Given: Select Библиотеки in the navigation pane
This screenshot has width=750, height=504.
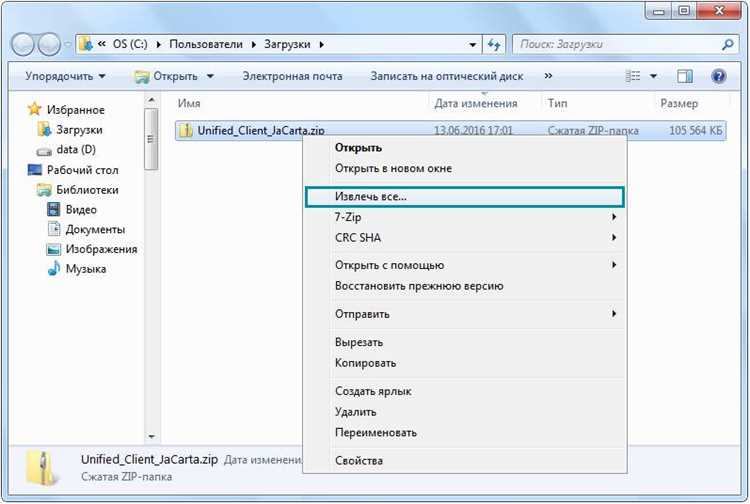Looking at the screenshot, I should point(77,190).
